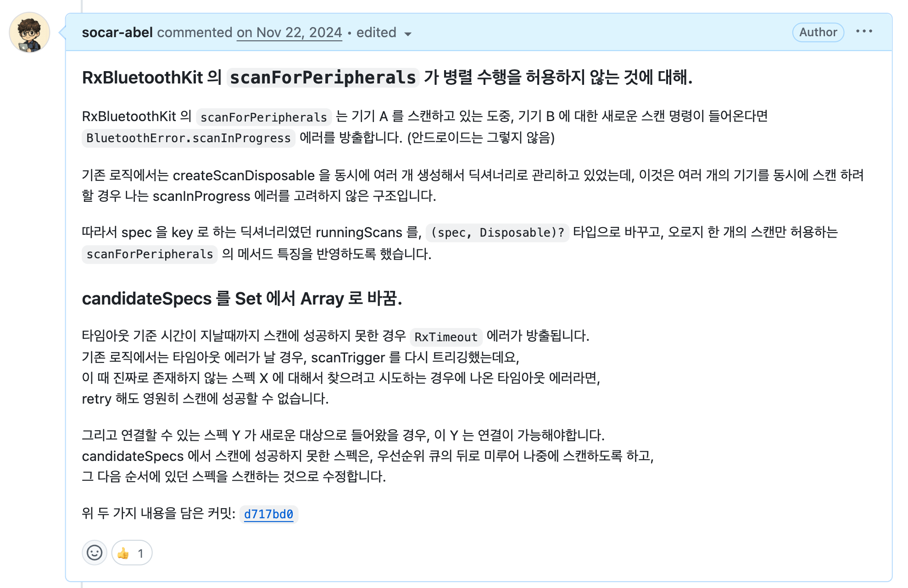Click the BluetoothError.scanInProgress code snippet
Image resolution: width=908 pixels, height=588 pixels.
click(x=188, y=138)
